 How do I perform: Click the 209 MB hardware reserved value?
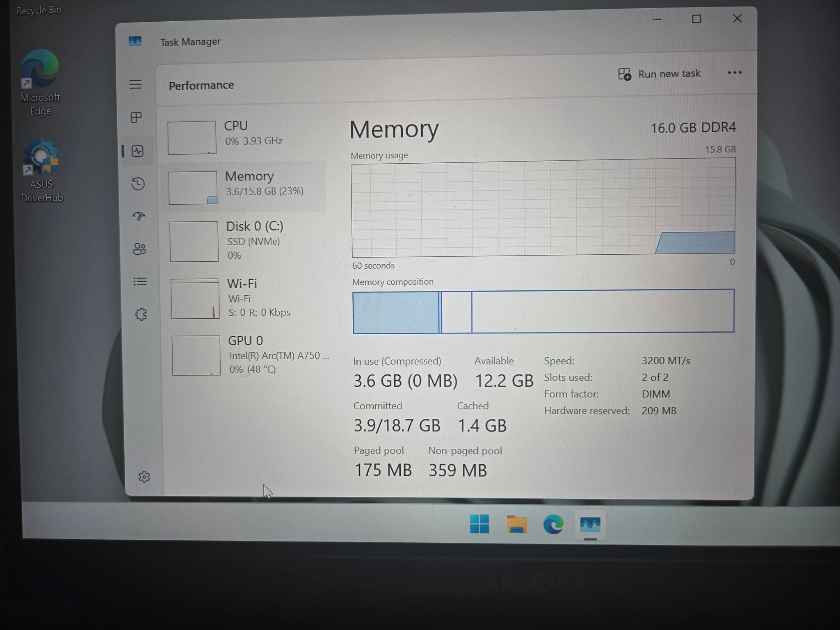(x=659, y=411)
